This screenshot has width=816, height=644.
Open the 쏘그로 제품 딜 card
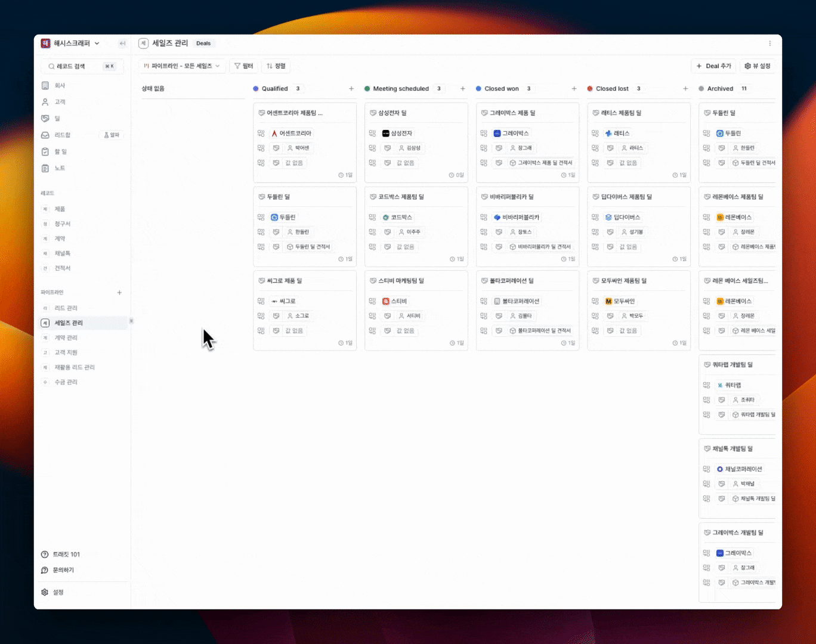coord(305,311)
